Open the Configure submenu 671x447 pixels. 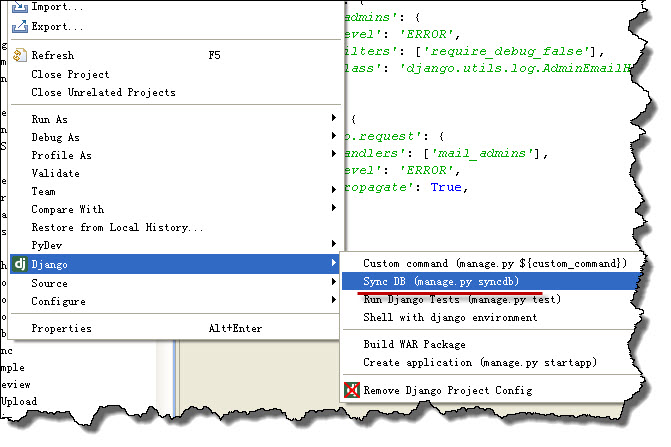[175, 301]
